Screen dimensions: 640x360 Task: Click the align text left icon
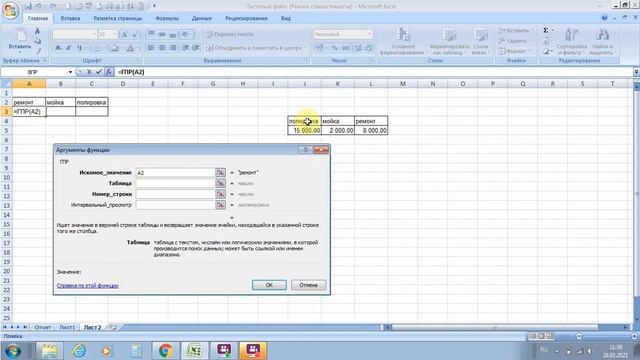click(151, 48)
